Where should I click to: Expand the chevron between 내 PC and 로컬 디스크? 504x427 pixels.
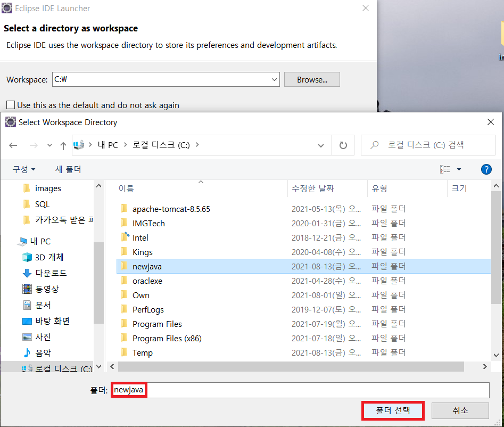pyautogui.click(x=126, y=145)
